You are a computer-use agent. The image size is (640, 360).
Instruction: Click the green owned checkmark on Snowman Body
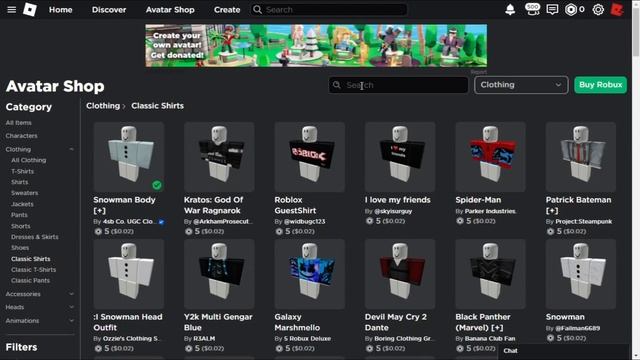pyautogui.click(x=157, y=185)
